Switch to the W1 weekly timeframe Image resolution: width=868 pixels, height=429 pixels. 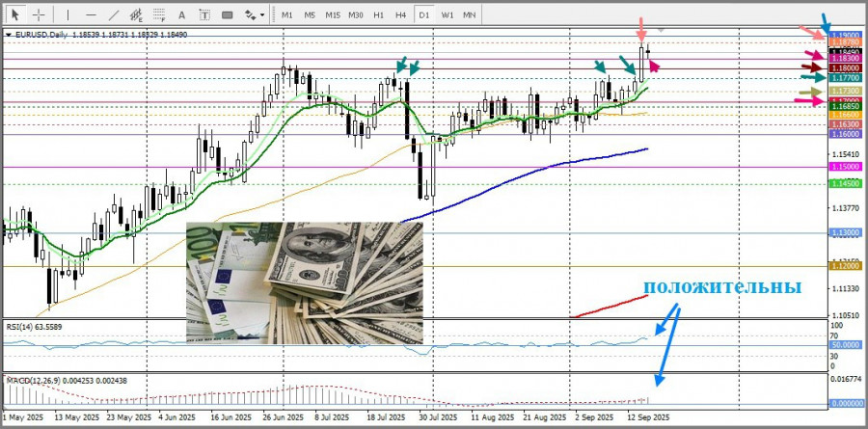(x=448, y=14)
